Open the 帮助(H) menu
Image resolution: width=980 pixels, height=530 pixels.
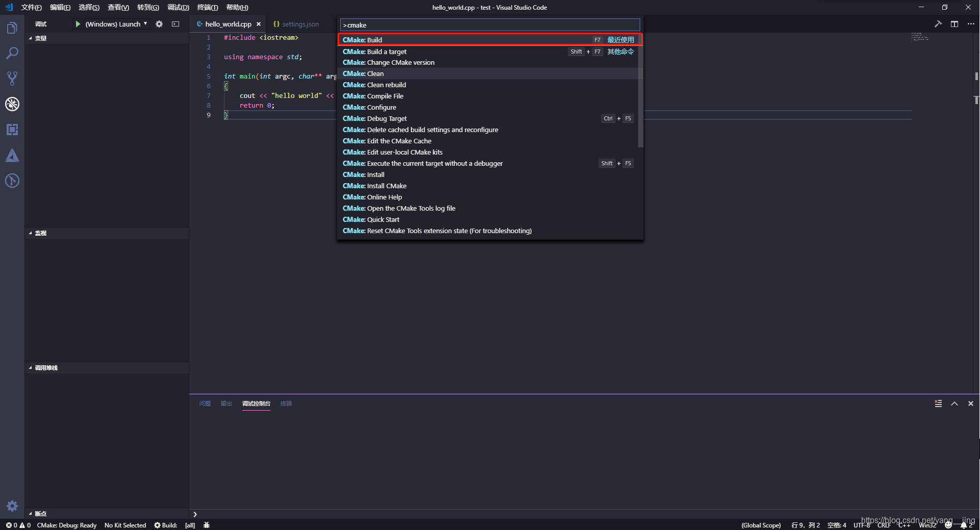point(237,7)
